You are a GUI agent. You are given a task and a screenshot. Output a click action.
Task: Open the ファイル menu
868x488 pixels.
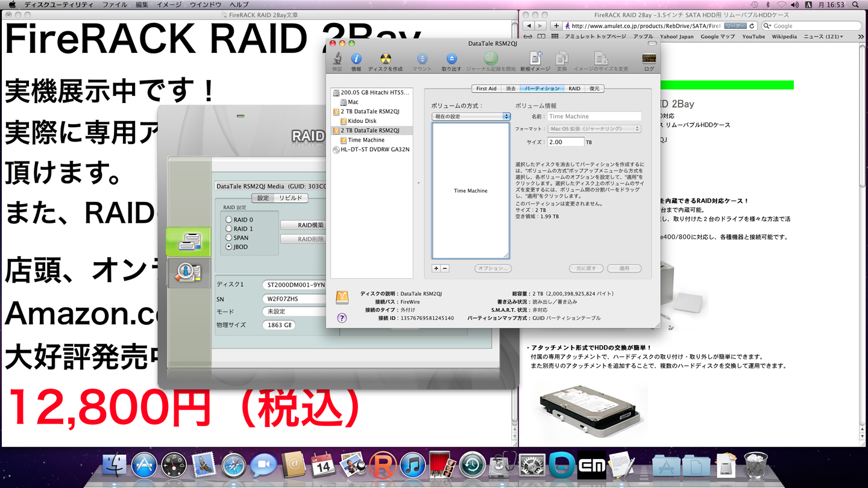[115, 5]
